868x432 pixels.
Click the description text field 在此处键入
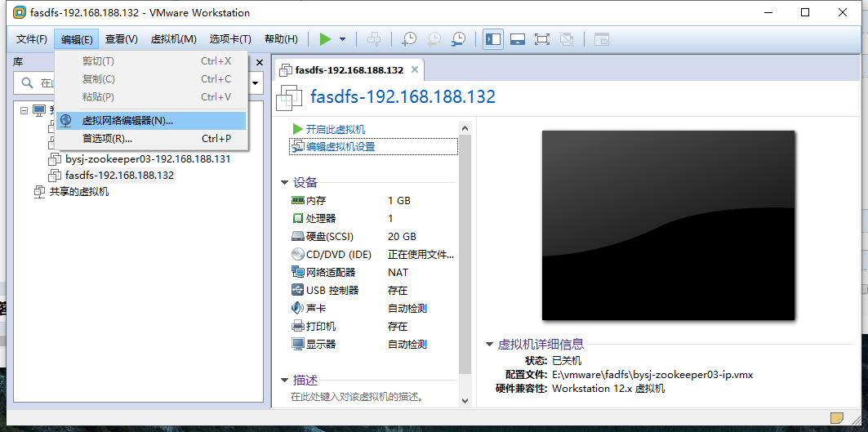pyautogui.click(x=357, y=397)
